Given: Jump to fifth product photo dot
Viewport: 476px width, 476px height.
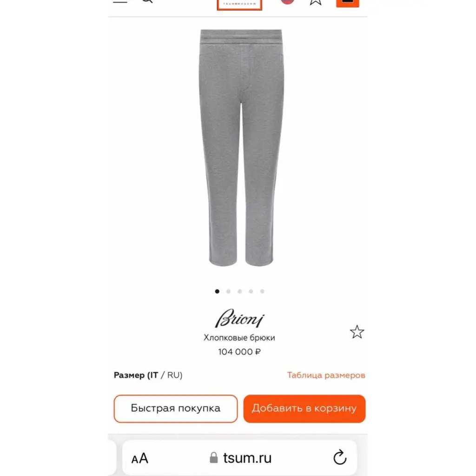Looking at the screenshot, I should (262, 291).
